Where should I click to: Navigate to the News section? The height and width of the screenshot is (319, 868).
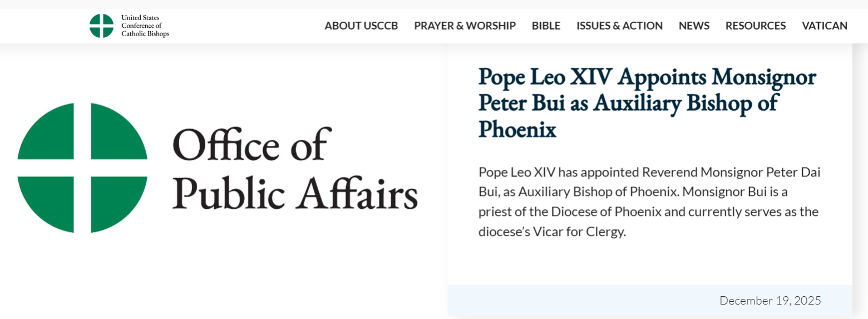point(694,26)
